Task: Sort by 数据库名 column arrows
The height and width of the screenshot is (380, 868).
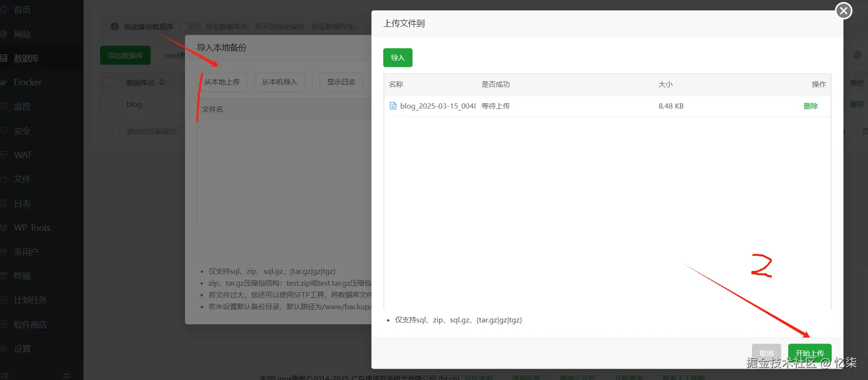Action: 162,82
